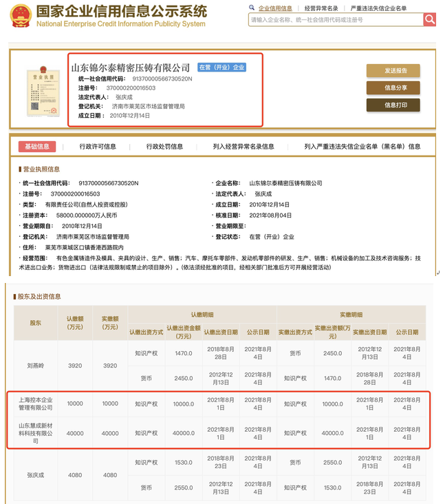Click the 登记状态 value 在营（开业）企业

(x=272, y=237)
